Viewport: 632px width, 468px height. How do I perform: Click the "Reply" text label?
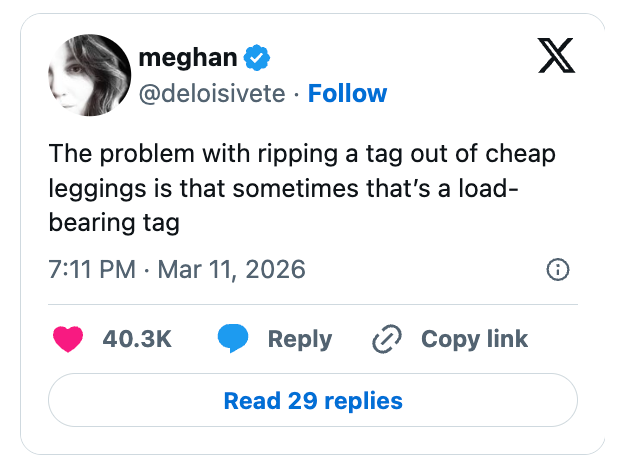click(300, 339)
